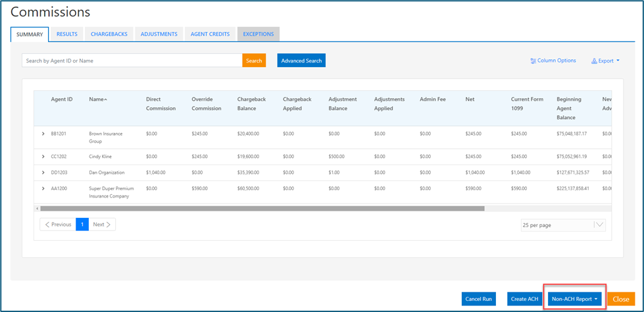
Task: Click the orange Search button
Action: tap(253, 61)
